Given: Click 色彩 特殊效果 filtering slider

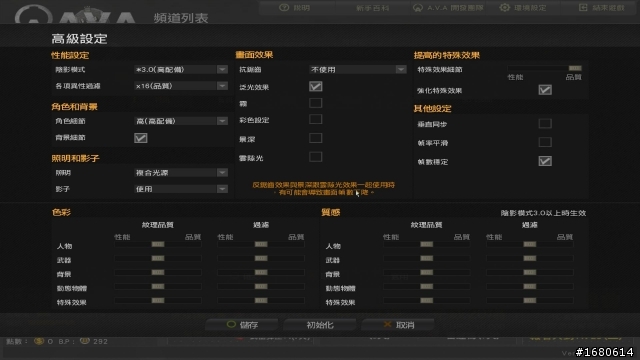Looking at the screenshot, I should point(261,300).
